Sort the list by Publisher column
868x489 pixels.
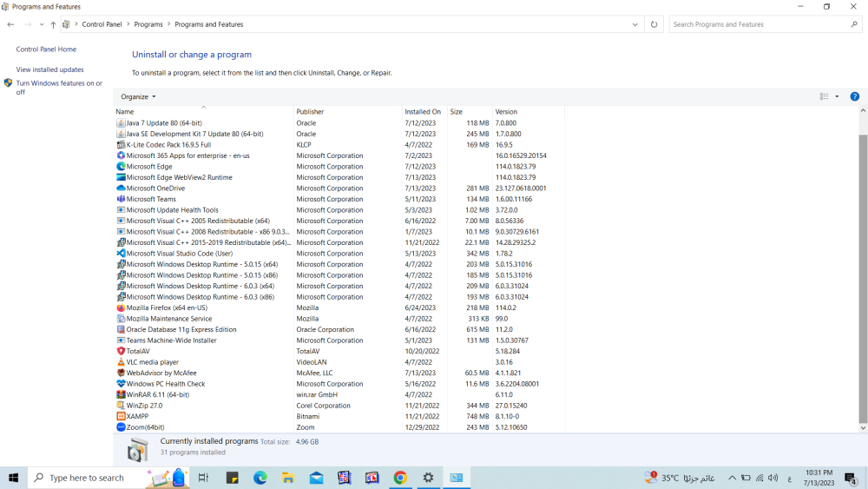pyautogui.click(x=310, y=112)
